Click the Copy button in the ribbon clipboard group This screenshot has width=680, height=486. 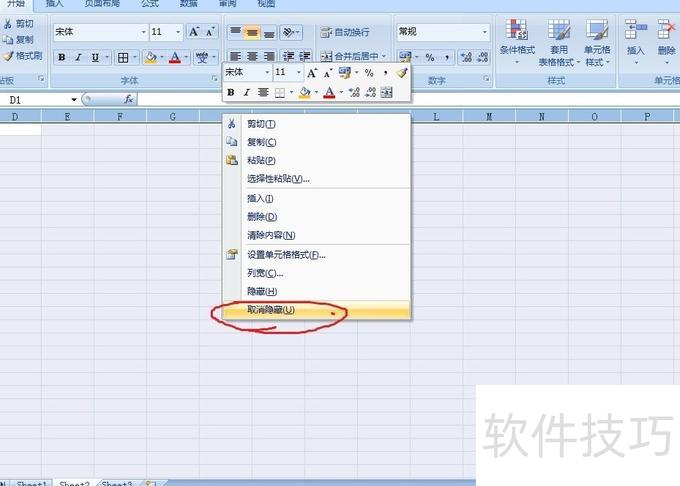[x=18, y=39]
